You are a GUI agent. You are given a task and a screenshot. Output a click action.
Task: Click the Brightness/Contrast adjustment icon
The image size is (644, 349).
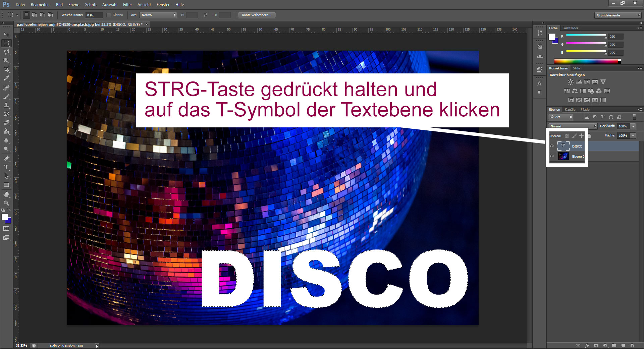[570, 82]
